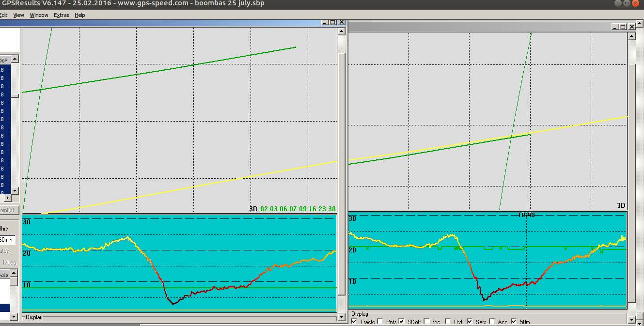The image size is (644, 326).
Task: Toggle the Sats checkbox off
Action: [470, 321]
